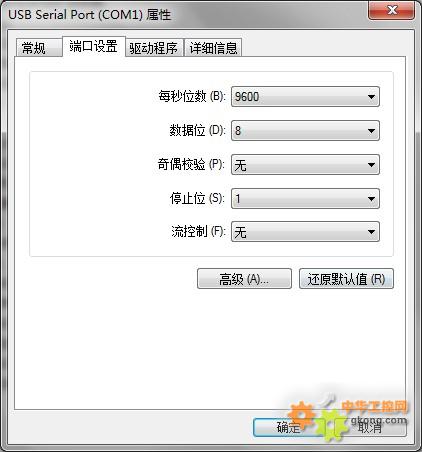Screen dimensions: 422x452
Task: Click the 取消 button
Action: tap(371, 427)
